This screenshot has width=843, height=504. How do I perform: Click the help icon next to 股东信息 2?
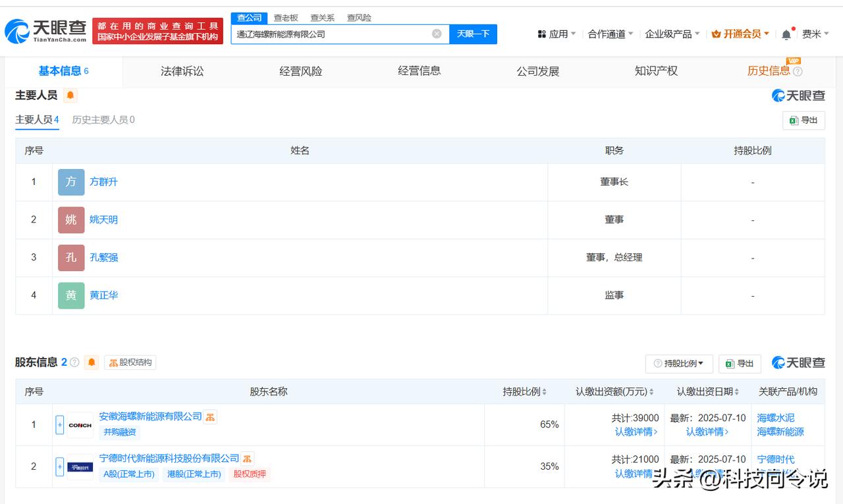point(74,363)
